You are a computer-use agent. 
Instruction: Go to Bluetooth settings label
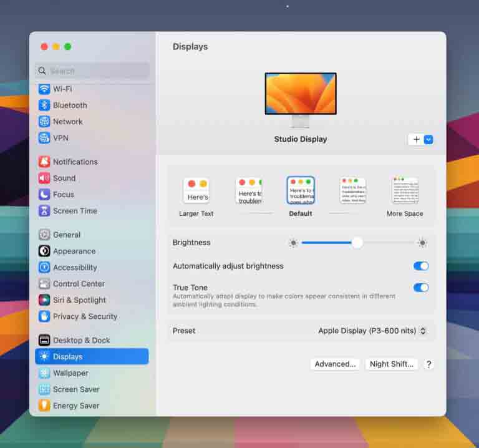point(70,105)
